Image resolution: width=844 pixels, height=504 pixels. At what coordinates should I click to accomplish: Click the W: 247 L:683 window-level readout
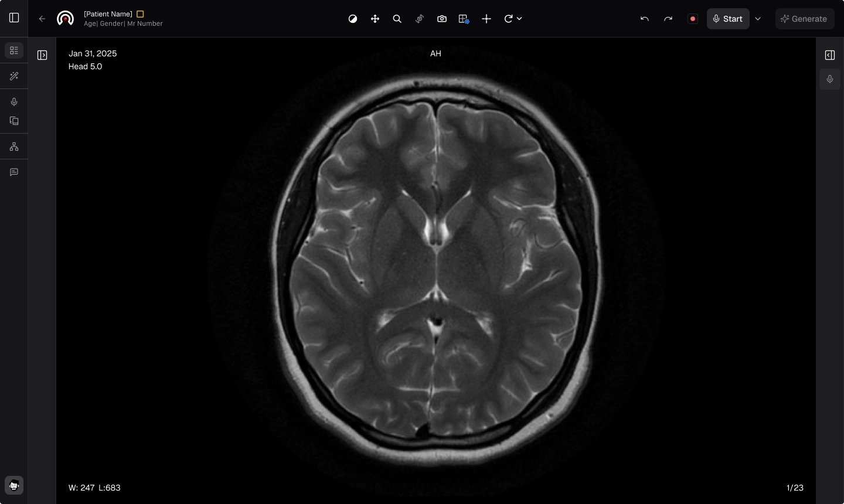click(x=94, y=488)
